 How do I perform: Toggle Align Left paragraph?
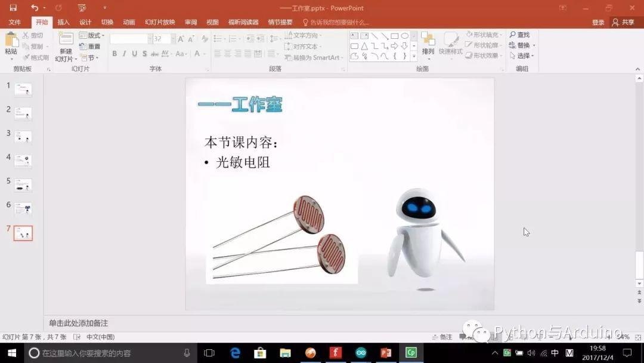tap(218, 54)
